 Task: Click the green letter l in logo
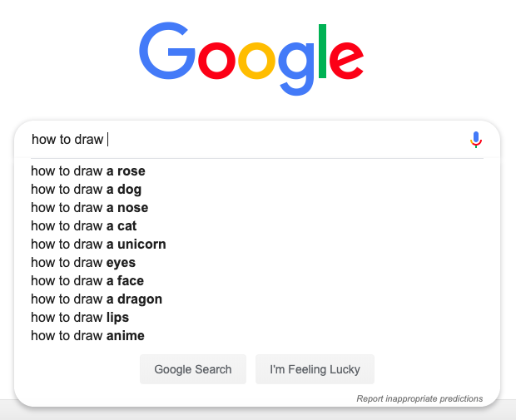click(322, 50)
